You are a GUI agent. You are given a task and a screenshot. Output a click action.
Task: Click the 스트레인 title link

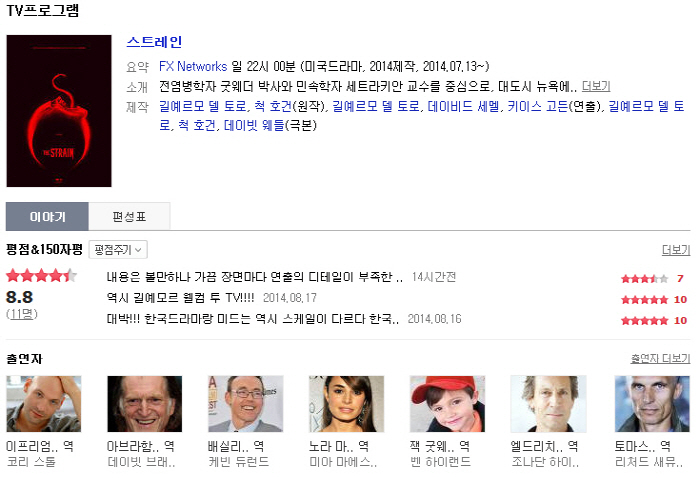154,42
